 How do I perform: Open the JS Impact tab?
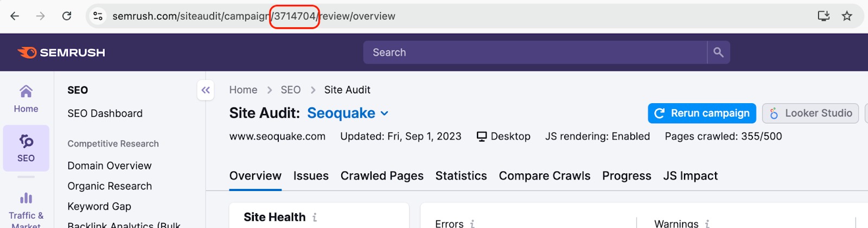click(x=691, y=176)
